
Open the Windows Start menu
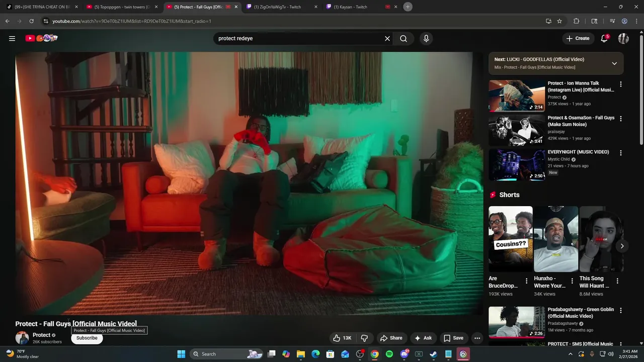click(x=181, y=354)
